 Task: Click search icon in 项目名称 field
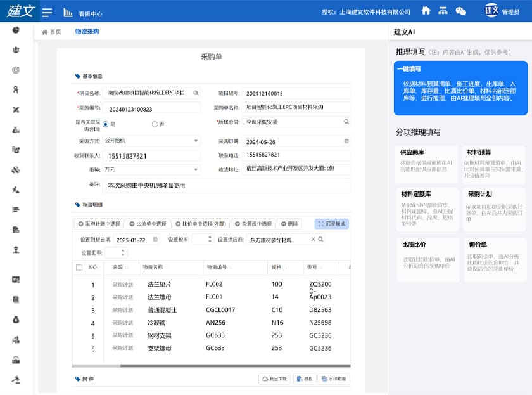(x=196, y=93)
